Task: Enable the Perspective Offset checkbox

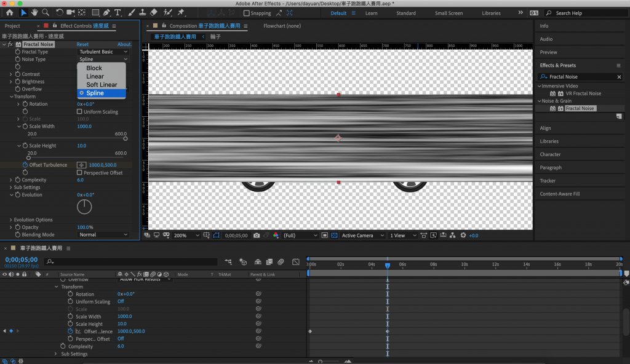Action: tap(79, 173)
